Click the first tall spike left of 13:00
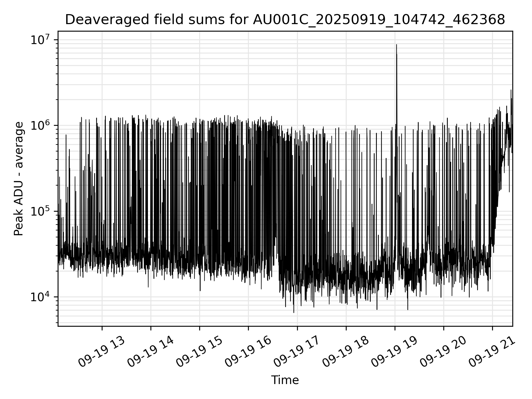This screenshot has height=399, width=532. click(66, 135)
